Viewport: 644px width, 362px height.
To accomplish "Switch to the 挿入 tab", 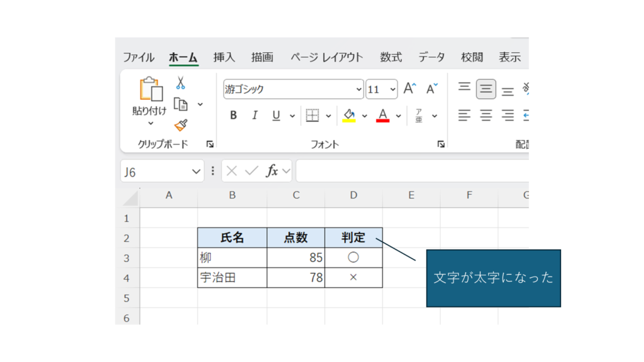I will pyautogui.click(x=224, y=57).
